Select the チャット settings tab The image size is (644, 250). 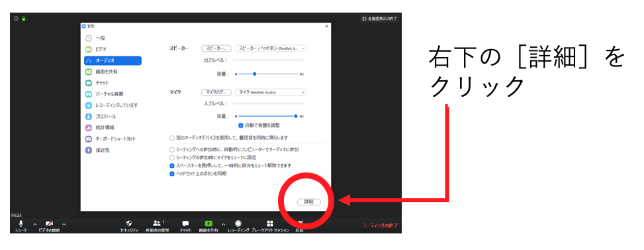113,83
